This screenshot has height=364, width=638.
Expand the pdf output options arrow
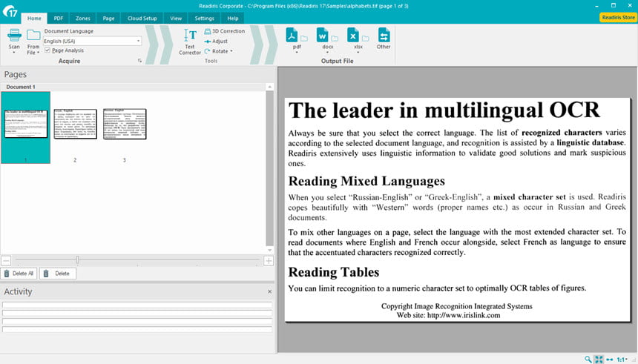pyautogui.click(x=297, y=53)
